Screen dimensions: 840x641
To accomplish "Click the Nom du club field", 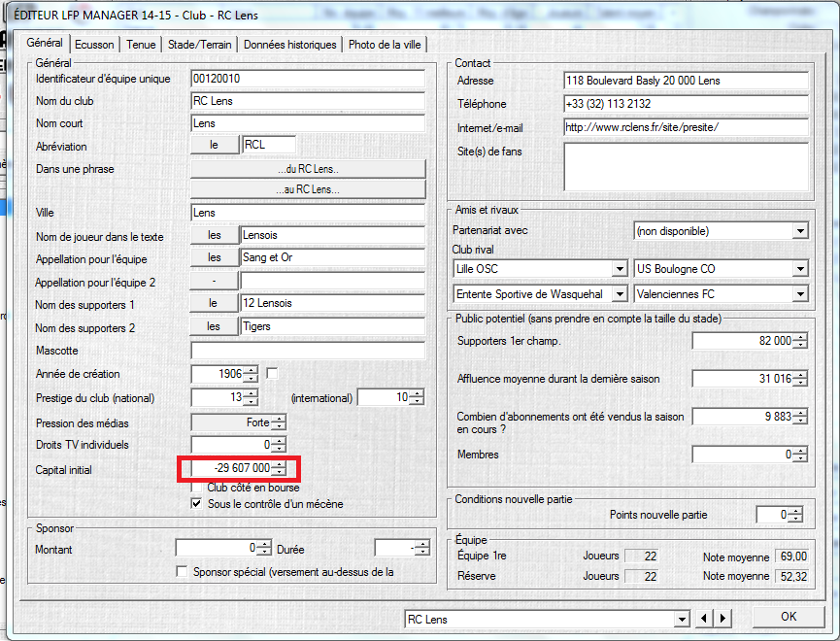I will point(308,101).
